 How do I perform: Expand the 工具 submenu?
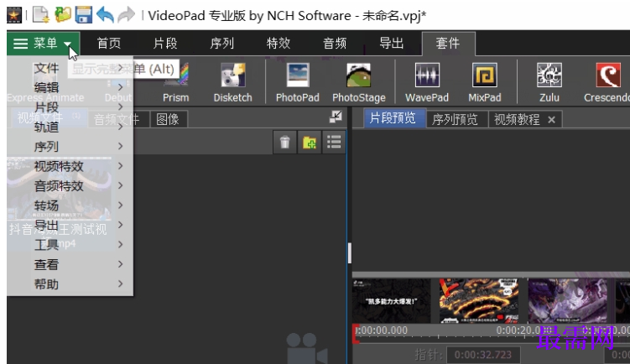tap(70, 245)
